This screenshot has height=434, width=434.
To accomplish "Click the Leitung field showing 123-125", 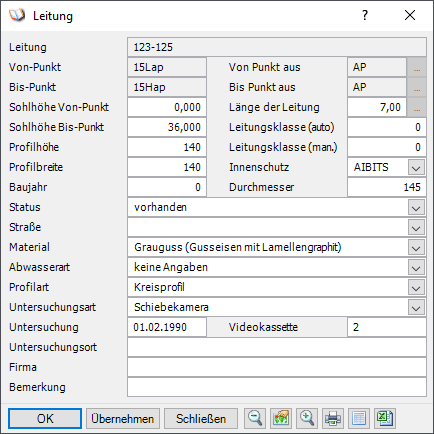I will 277,47.
